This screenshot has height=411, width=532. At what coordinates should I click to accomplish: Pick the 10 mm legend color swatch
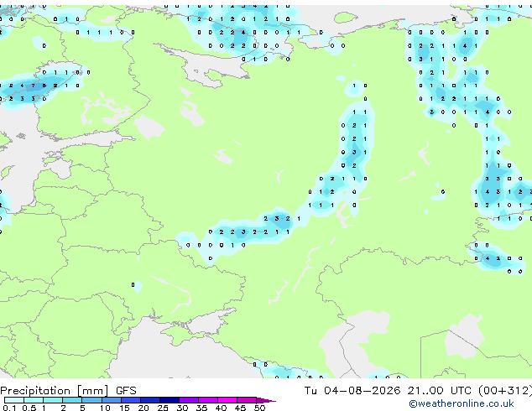point(111,400)
